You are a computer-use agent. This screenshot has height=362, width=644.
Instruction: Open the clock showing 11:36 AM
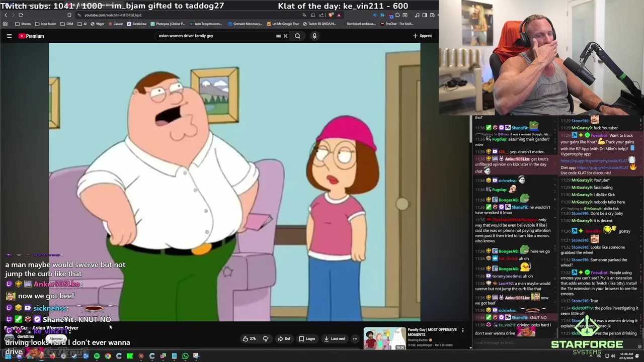[626, 356]
